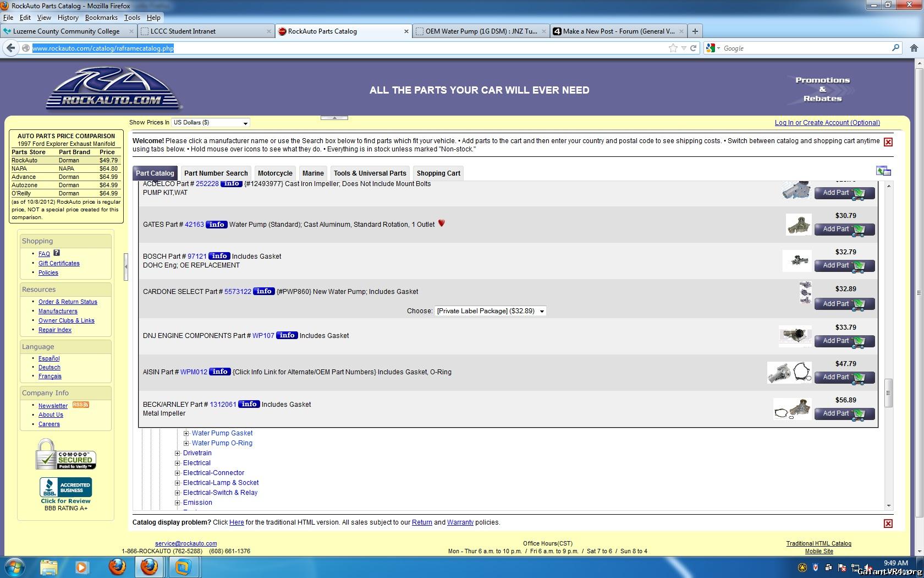924x578 pixels.
Task: Click the Beck/Arnley water pump thumbnail
Action: pyautogui.click(x=792, y=410)
